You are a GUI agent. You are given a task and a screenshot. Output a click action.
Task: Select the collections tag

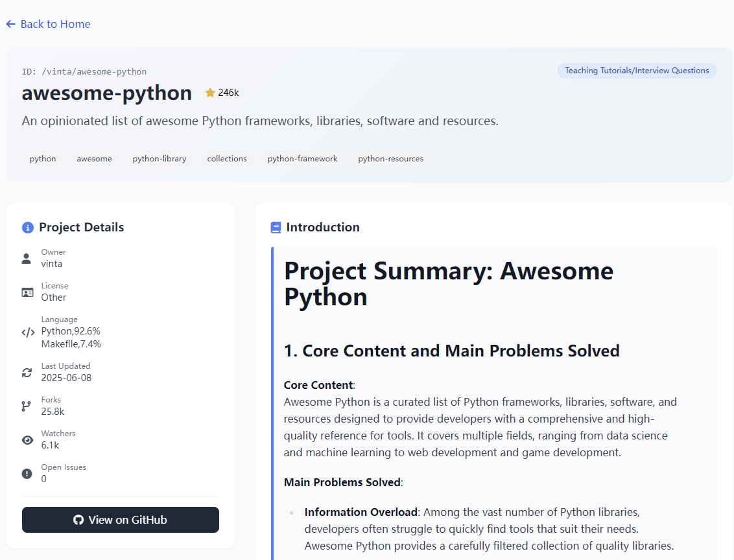227,159
